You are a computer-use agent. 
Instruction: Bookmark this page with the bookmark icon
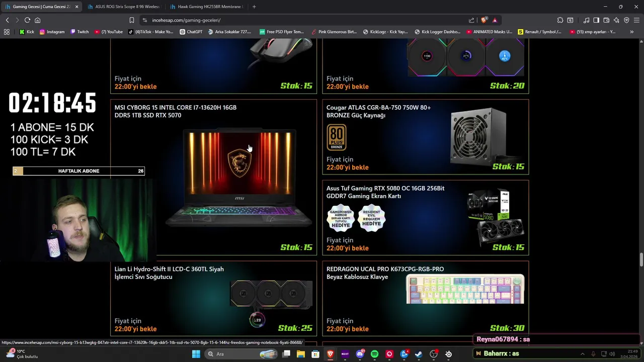pyautogui.click(x=131, y=20)
